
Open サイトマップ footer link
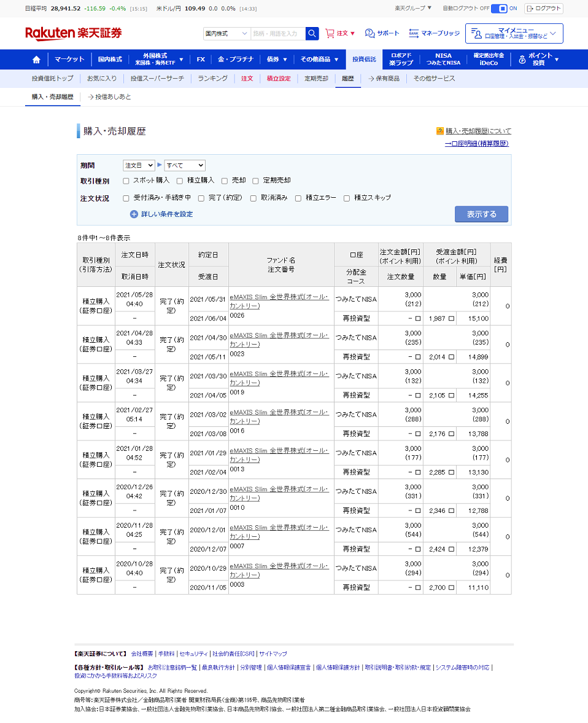click(x=273, y=654)
